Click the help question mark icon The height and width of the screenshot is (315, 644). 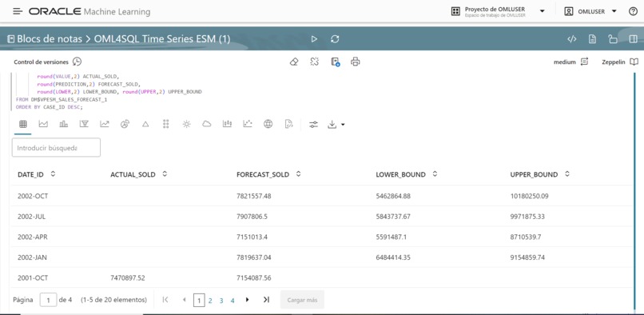click(633, 11)
